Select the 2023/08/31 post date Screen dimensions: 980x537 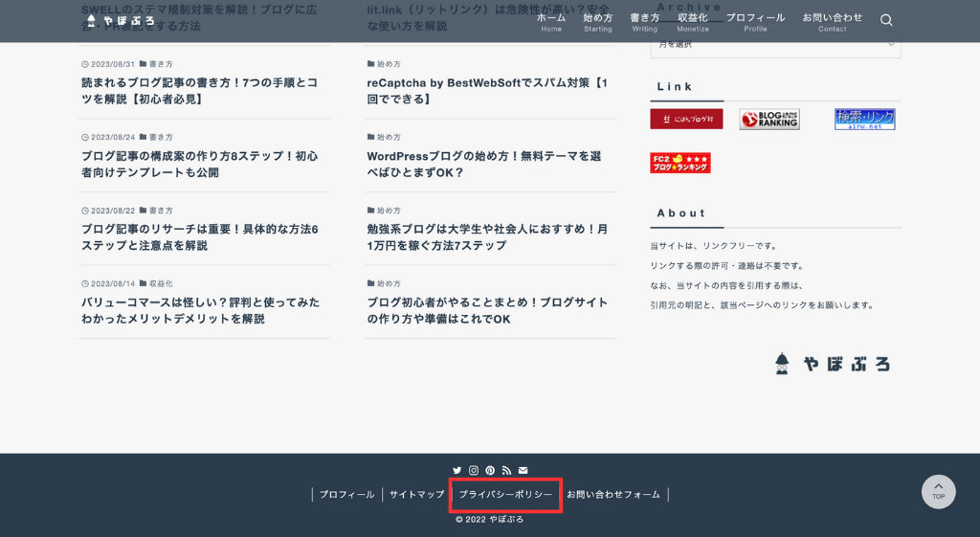tap(108, 64)
